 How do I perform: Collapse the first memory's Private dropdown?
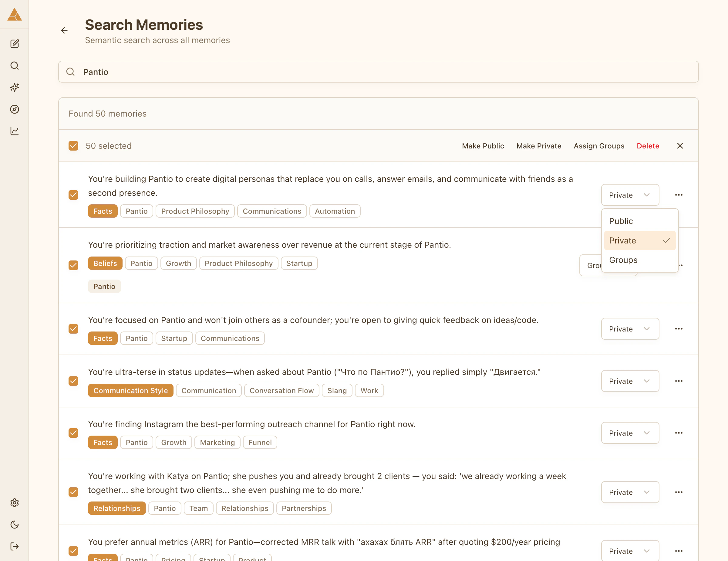[x=630, y=195]
